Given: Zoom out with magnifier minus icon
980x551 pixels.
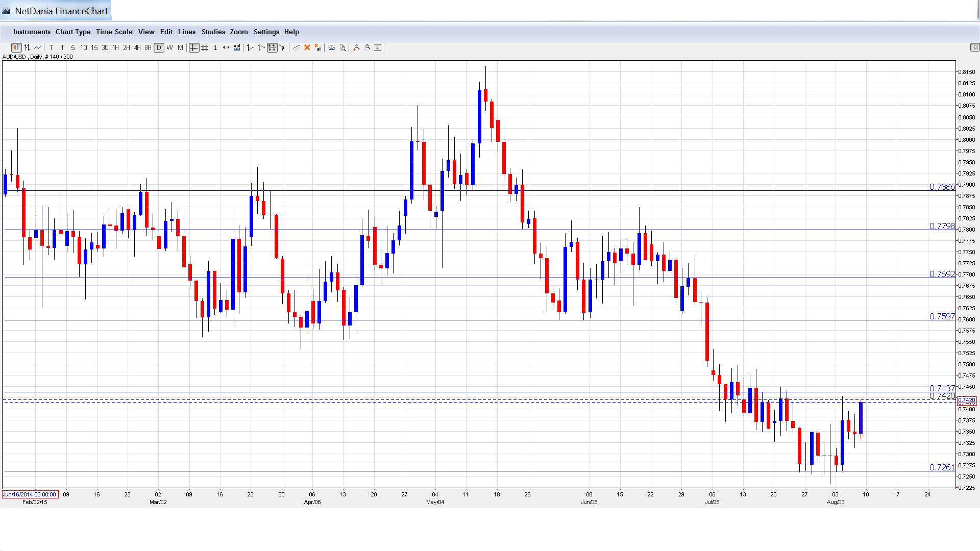Looking at the screenshot, I should point(367,47).
